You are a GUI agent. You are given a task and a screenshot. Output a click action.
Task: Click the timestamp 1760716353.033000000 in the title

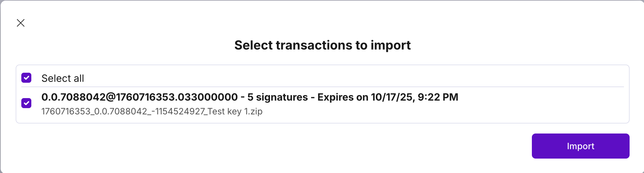pyautogui.click(x=177, y=97)
